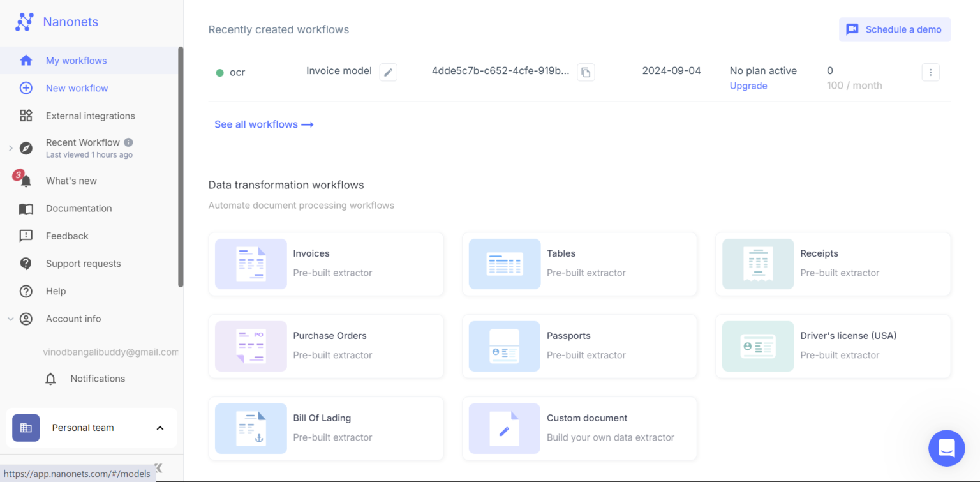Click the compass icon for Recent Workflow
Viewport: 980px width, 482px height.
tap(26, 148)
